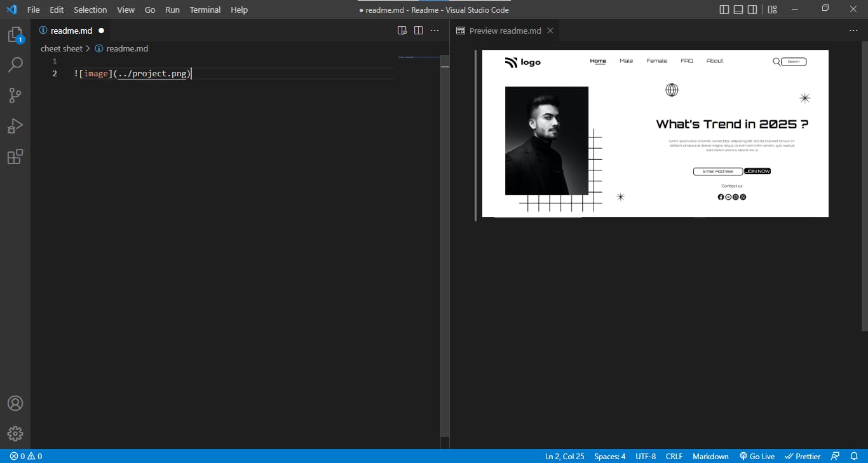Split the readme.md editor right
868x463 pixels.
(418, 31)
